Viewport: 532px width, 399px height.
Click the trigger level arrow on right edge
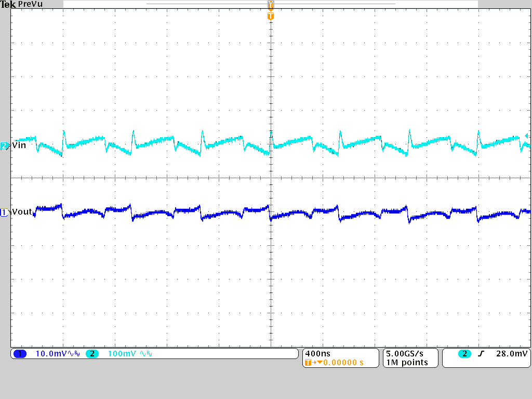click(528, 135)
